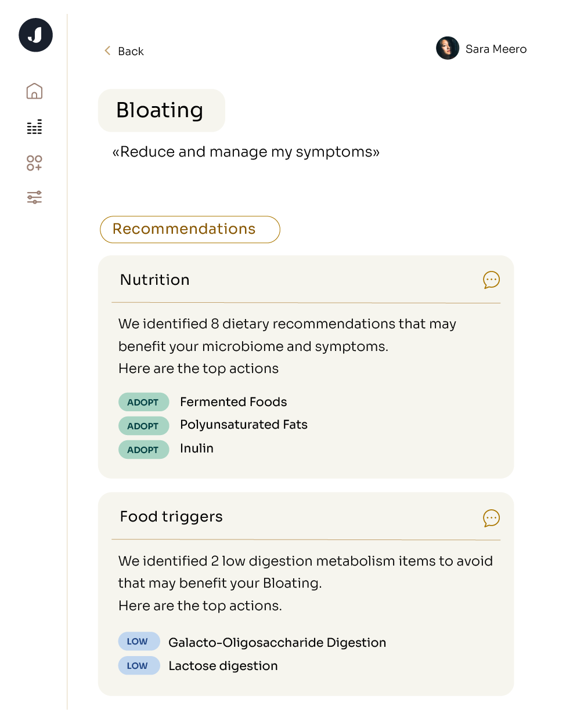Open the Home page from the sidebar

click(x=34, y=91)
